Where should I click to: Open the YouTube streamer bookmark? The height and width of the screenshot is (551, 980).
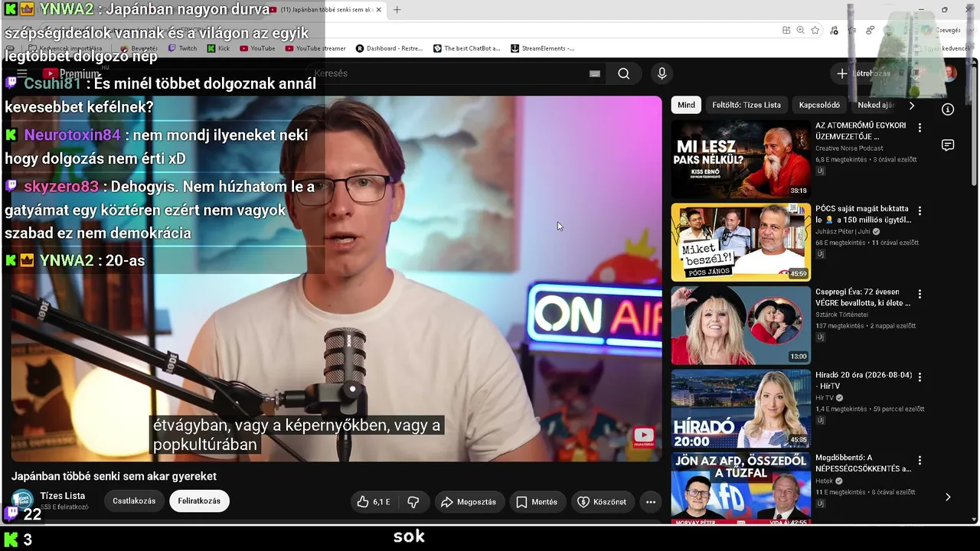click(x=315, y=48)
